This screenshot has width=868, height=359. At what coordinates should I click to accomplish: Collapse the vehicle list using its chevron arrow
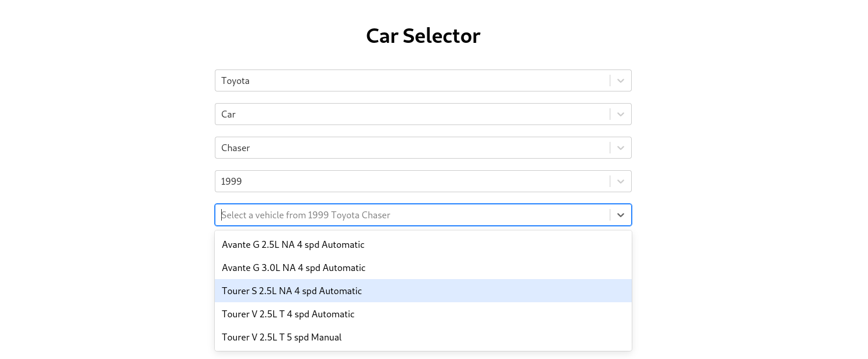tap(620, 215)
